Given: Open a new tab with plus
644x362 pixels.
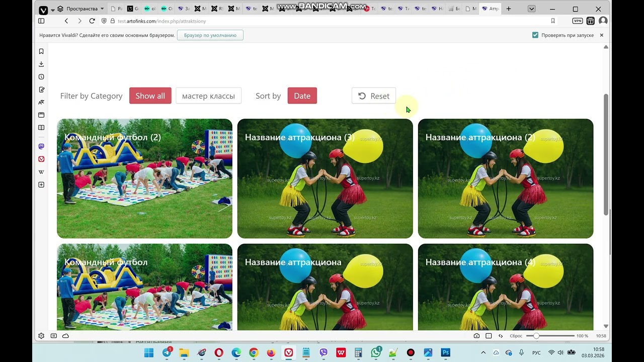Looking at the screenshot, I should [509, 9].
